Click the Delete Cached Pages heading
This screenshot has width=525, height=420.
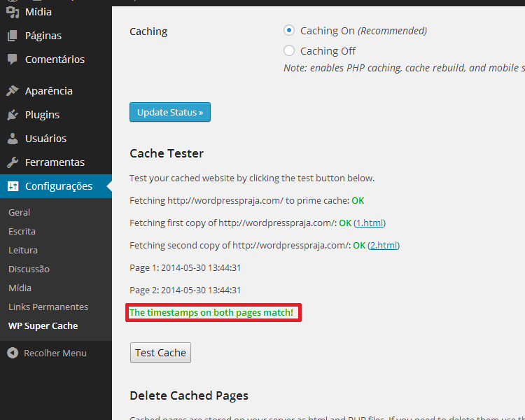(189, 395)
